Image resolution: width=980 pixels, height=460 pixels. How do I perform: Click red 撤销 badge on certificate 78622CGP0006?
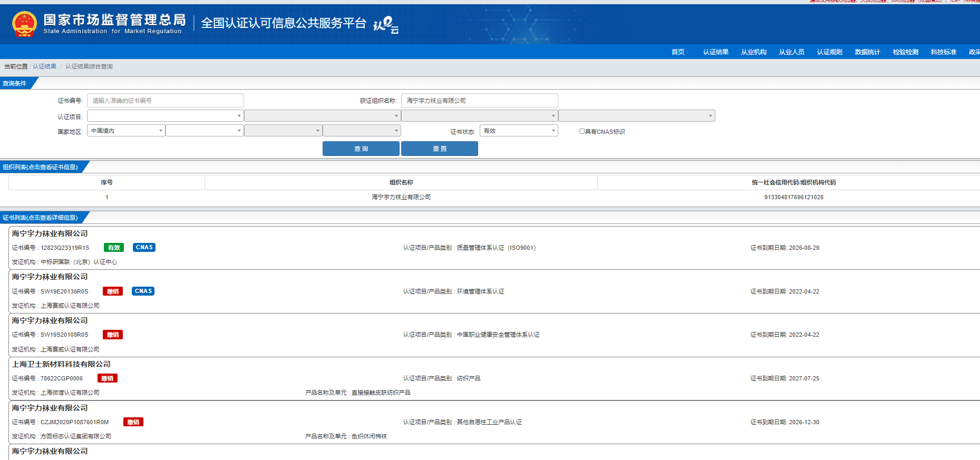108,378
